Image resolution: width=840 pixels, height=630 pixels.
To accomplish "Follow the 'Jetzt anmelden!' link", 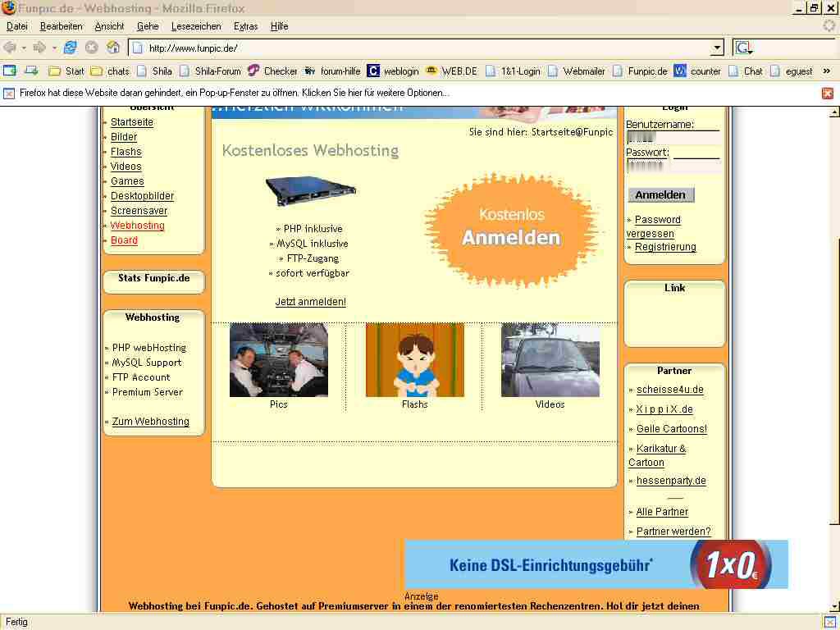I will tap(310, 302).
